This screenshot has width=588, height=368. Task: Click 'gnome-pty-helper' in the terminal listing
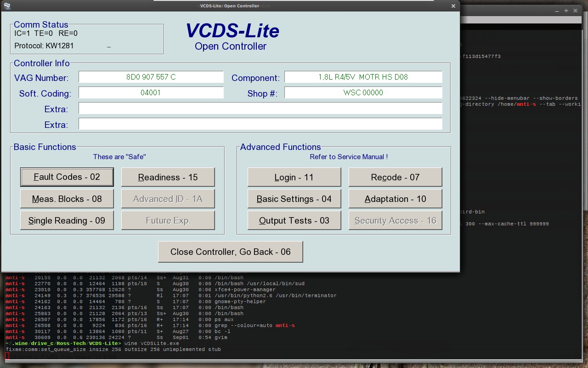pos(240,301)
